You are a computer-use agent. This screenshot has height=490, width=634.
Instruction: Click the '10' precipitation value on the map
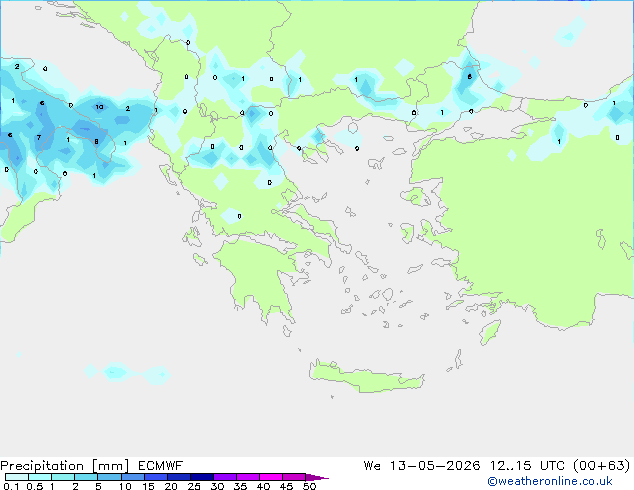[99, 107]
